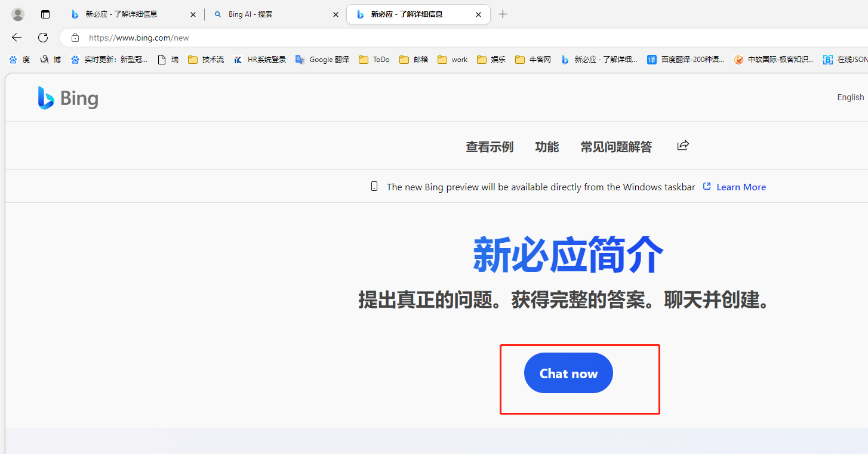Click external-link icon before Learn More
The height and width of the screenshot is (454, 868).
click(x=707, y=187)
